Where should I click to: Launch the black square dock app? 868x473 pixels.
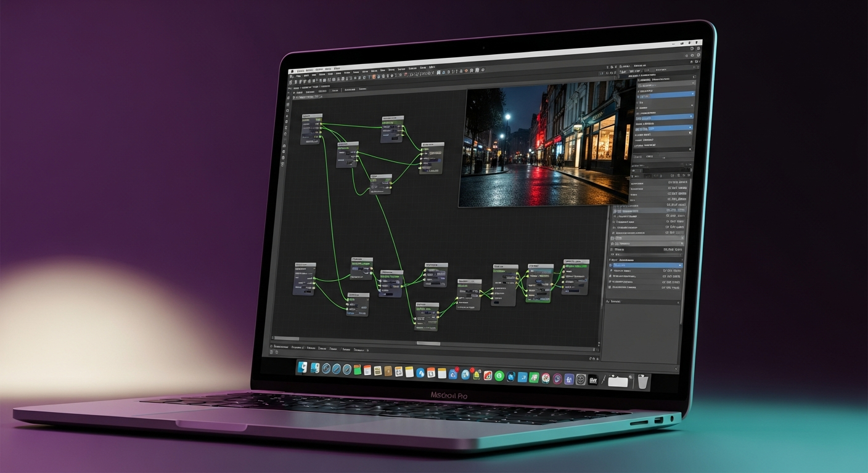point(593,381)
